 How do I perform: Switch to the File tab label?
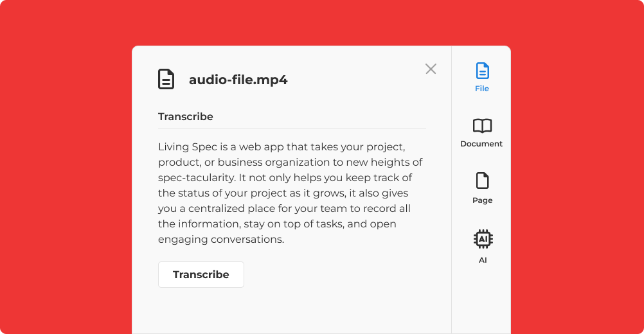tap(482, 89)
